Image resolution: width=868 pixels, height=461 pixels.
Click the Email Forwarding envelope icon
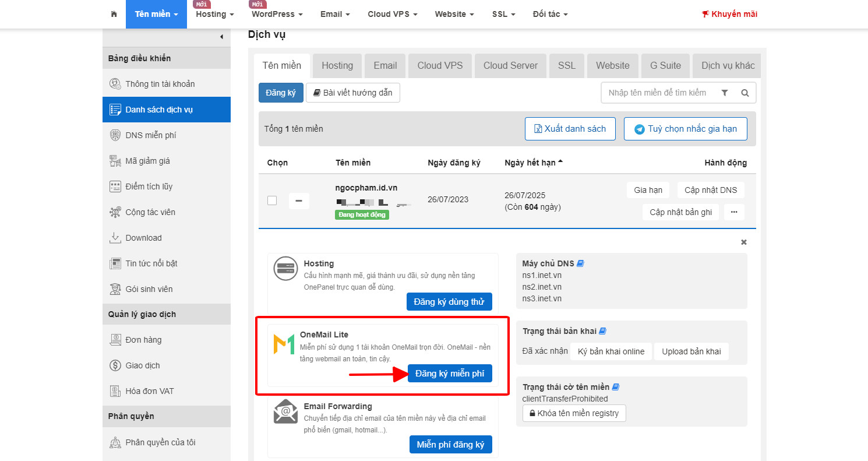coord(285,412)
